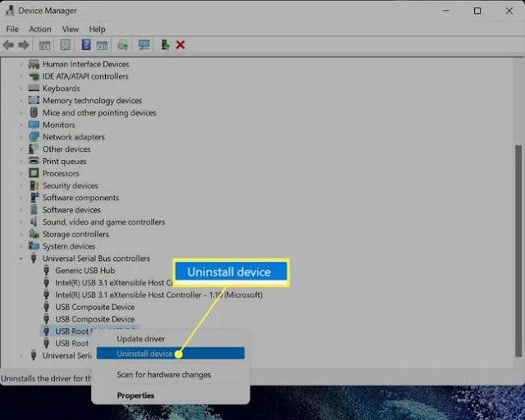The height and width of the screenshot is (420, 525).
Task: Expand the Monitors category arrow
Action: [x=21, y=125]
